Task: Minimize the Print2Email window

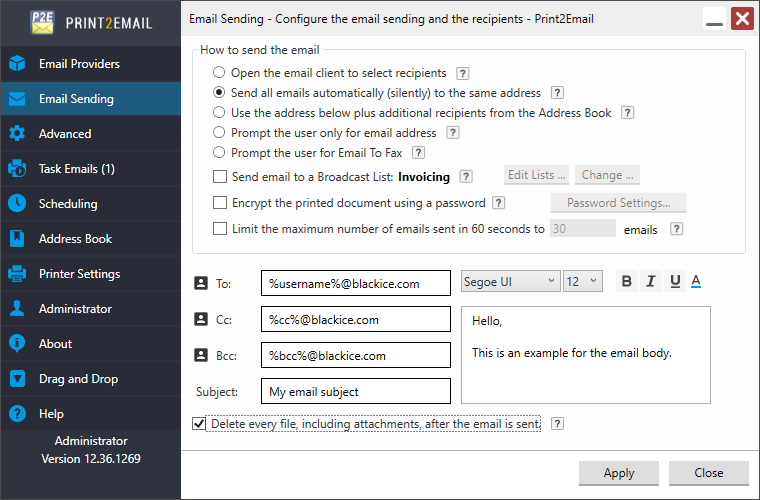Action: click(x=714, y=19)
